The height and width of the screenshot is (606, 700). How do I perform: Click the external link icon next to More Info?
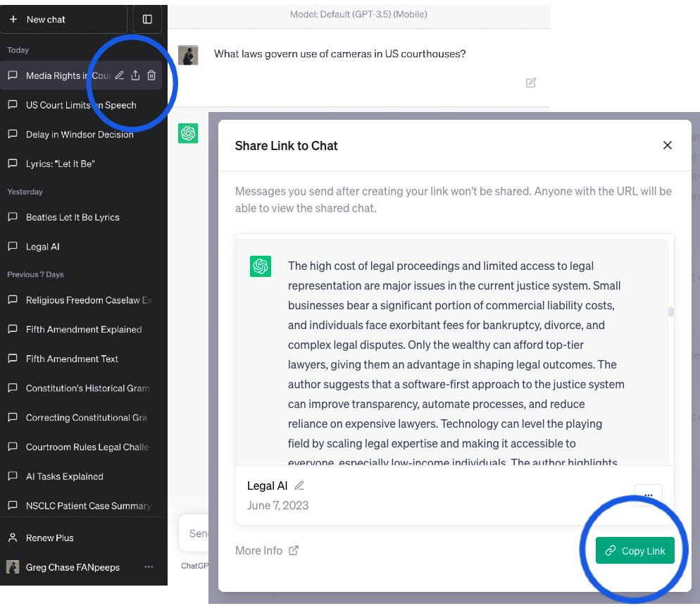click(x=293, y=550)
